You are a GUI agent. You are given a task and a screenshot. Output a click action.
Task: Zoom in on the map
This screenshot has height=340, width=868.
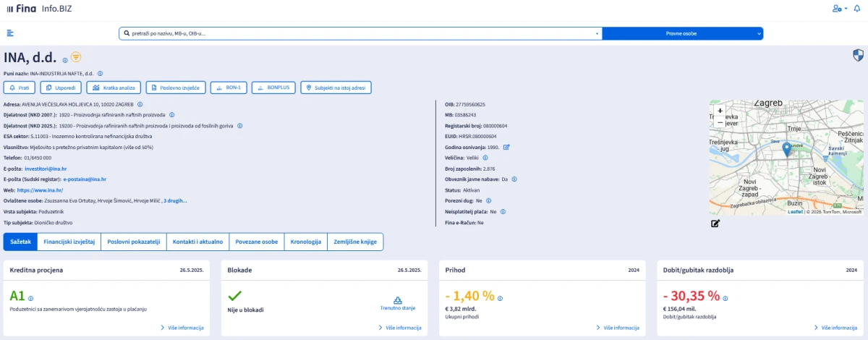(720, 111)
